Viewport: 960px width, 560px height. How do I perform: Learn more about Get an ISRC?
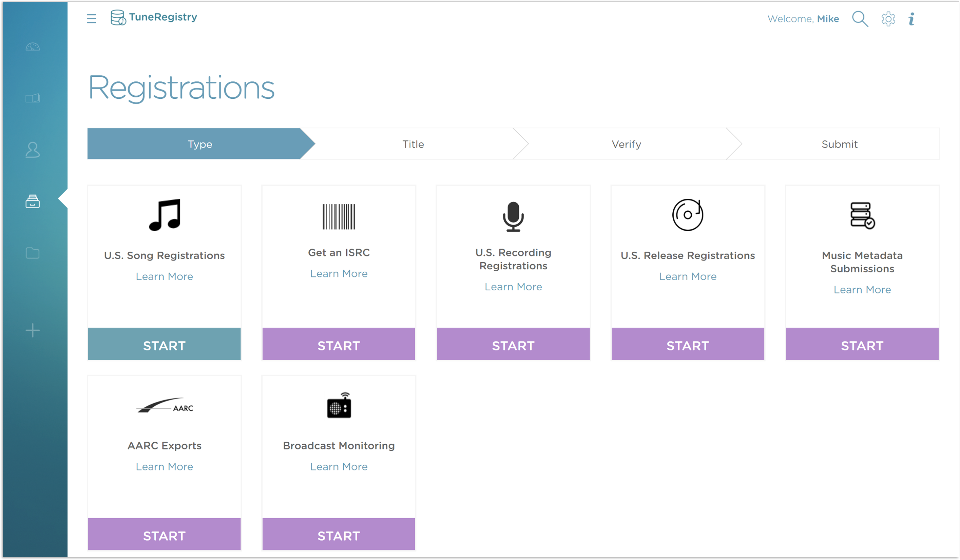coord(339,273)
